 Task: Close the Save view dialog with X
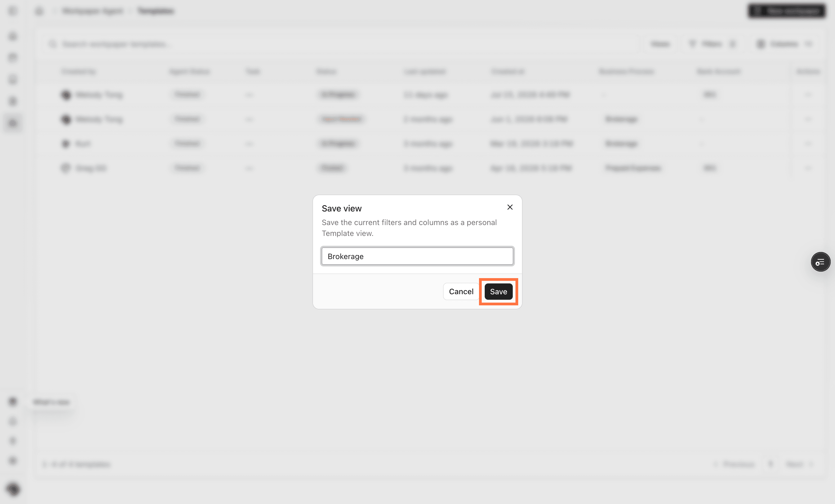pyautogui.click(x=510, y=207)
